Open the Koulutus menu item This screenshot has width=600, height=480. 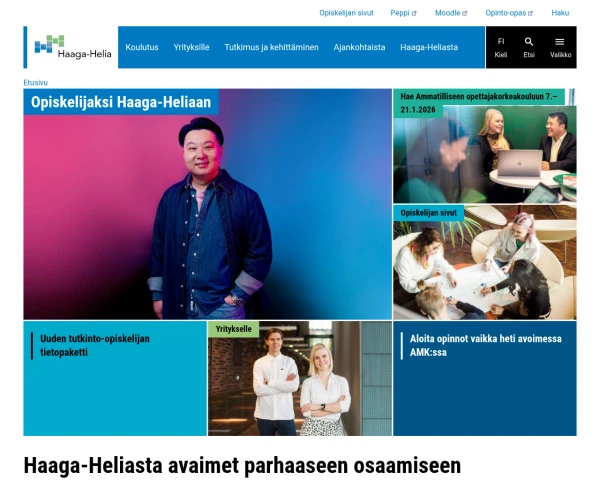tap(142, 47)
